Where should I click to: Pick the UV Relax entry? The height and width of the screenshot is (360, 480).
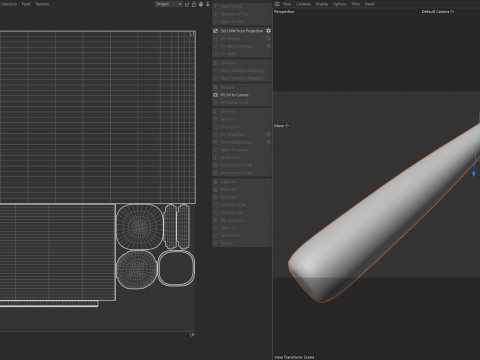(242, 63)
